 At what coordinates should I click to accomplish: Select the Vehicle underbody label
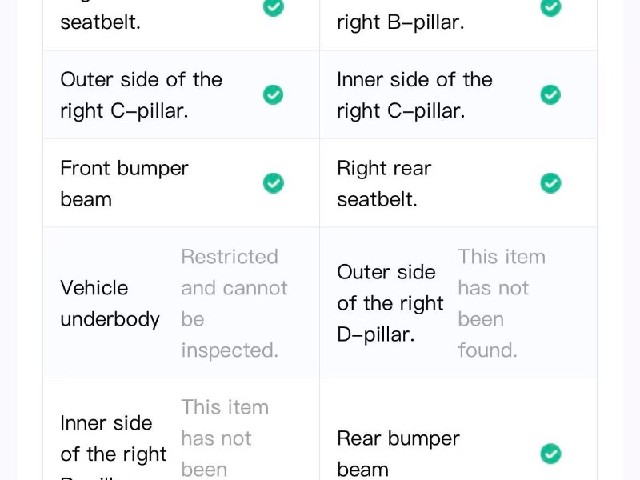110,303
